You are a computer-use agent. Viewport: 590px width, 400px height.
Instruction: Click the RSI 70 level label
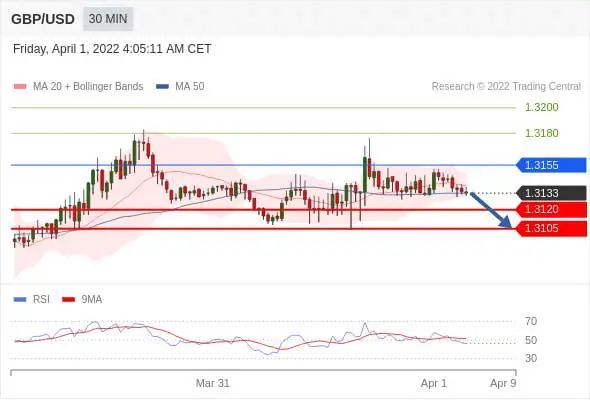[531, 321]
